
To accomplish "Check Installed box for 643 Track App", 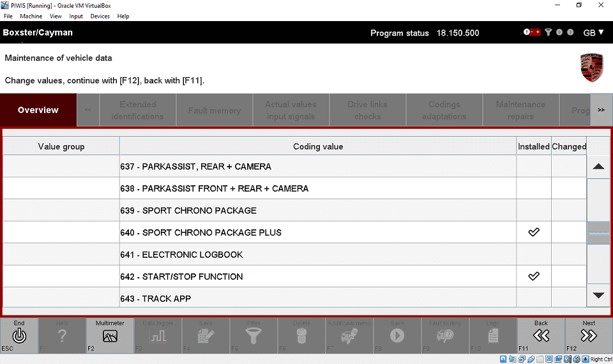I will pyautogui.click(x=534, y=298).
